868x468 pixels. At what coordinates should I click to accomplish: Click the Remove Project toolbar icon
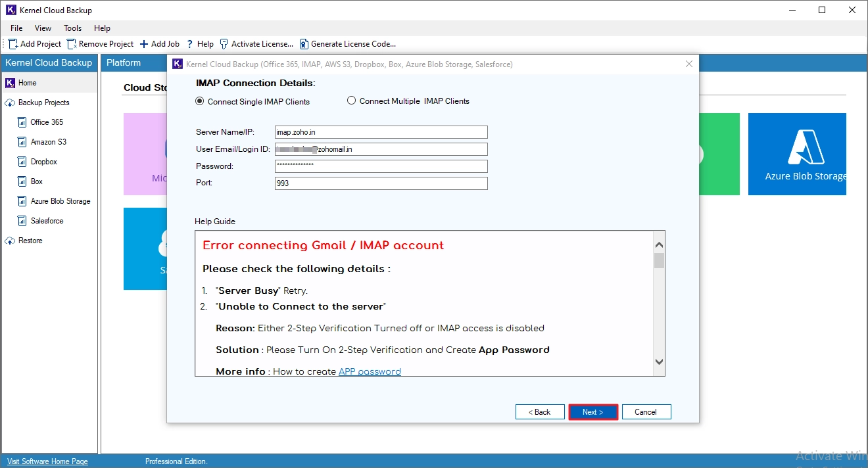72,44
